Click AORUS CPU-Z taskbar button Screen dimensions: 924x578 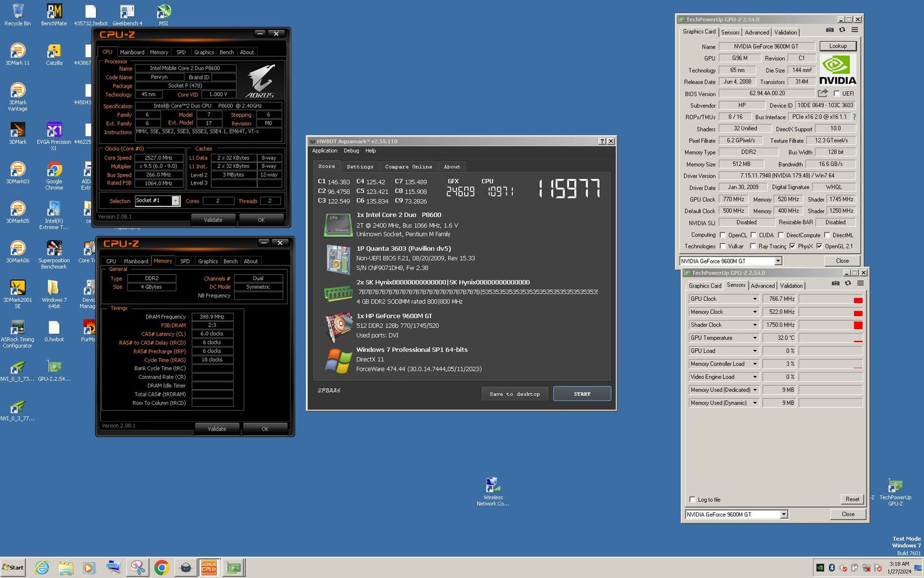coord(209,567)
